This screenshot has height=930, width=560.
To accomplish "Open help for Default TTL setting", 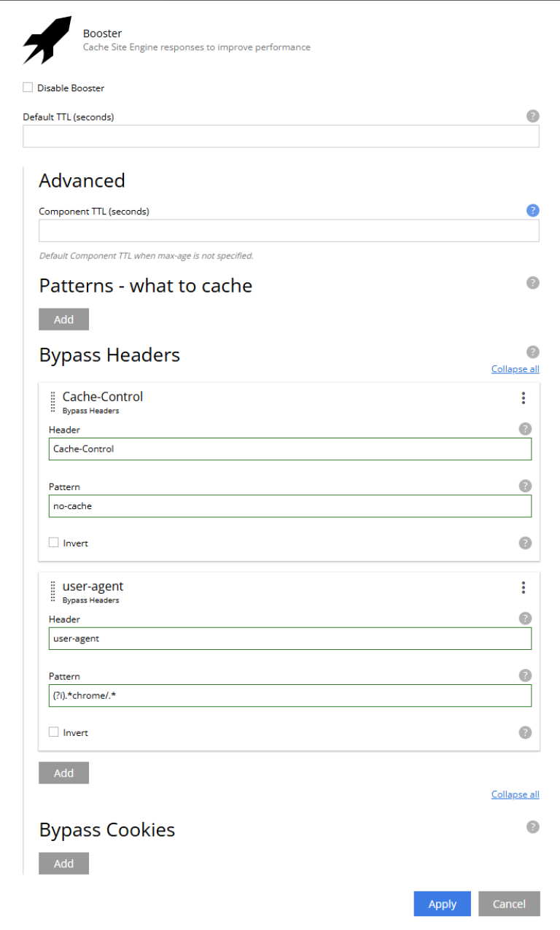I will (x=532, y=115).
